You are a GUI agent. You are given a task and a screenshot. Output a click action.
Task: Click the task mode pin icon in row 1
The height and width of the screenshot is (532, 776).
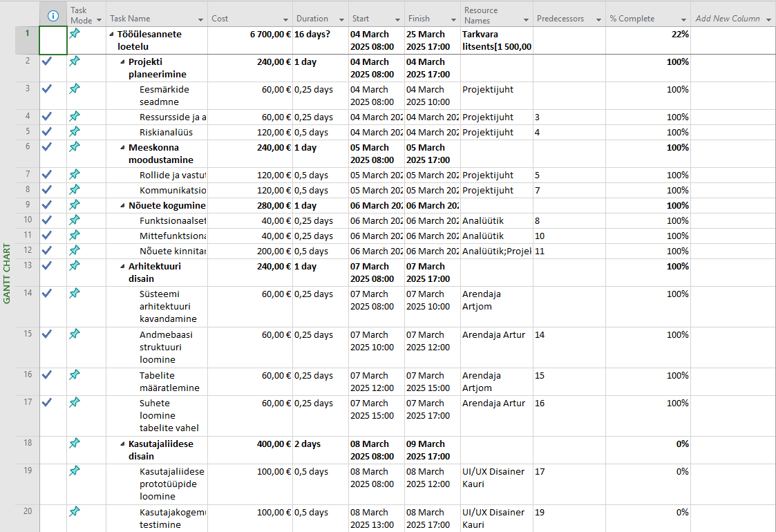pyautogui.click(x=75, y=34)
